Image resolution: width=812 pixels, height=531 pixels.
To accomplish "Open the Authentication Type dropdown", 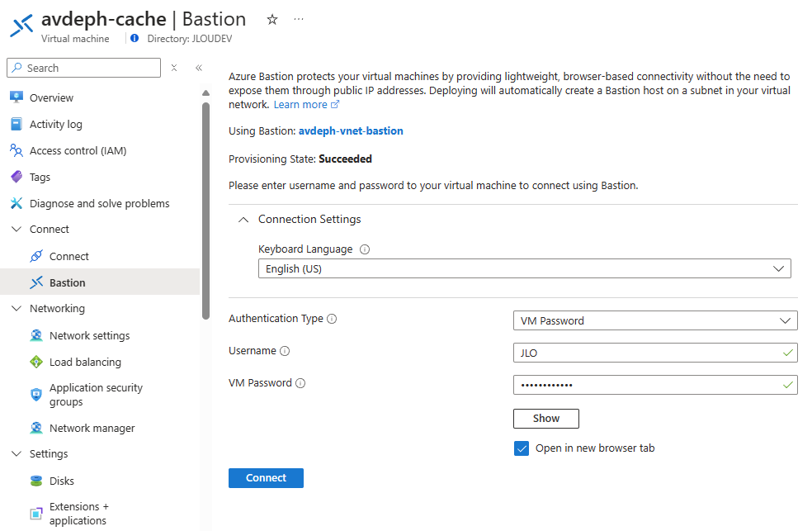I will [655, 320].
